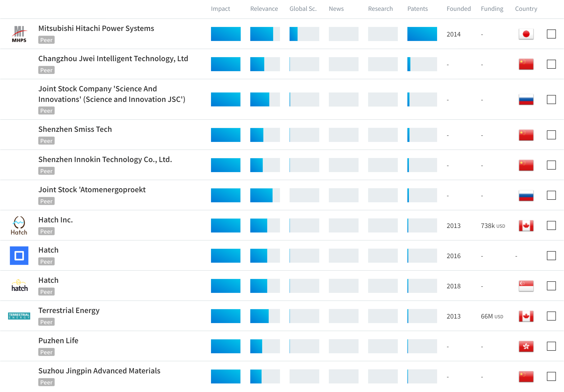The height and width of the screenshot is (392, 564).
Task: Open Suzhou Jingpin Advanced Materials link
Action: [x=99, y=371]
